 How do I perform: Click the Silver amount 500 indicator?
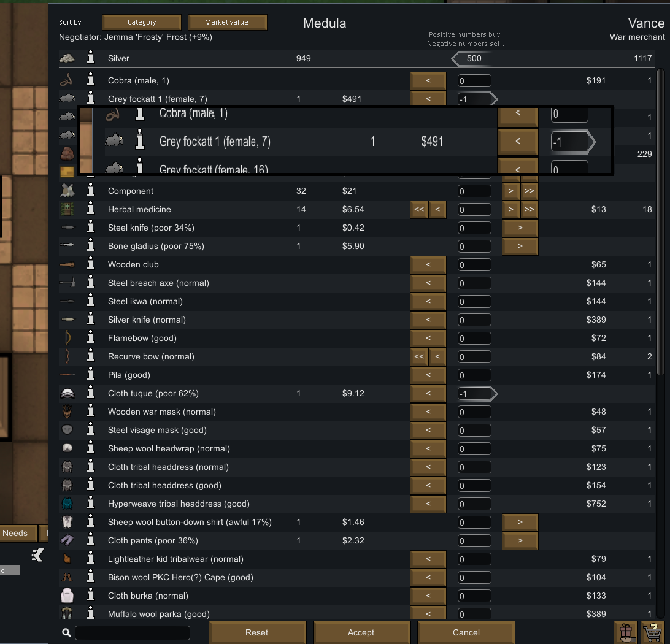point(472,58)
